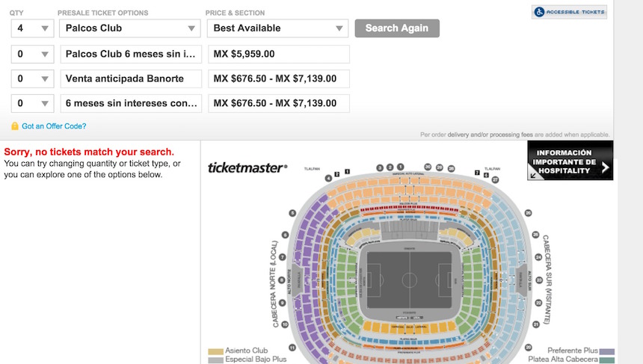
Task: Click the offer code lock icon
Action: (15, 126)
